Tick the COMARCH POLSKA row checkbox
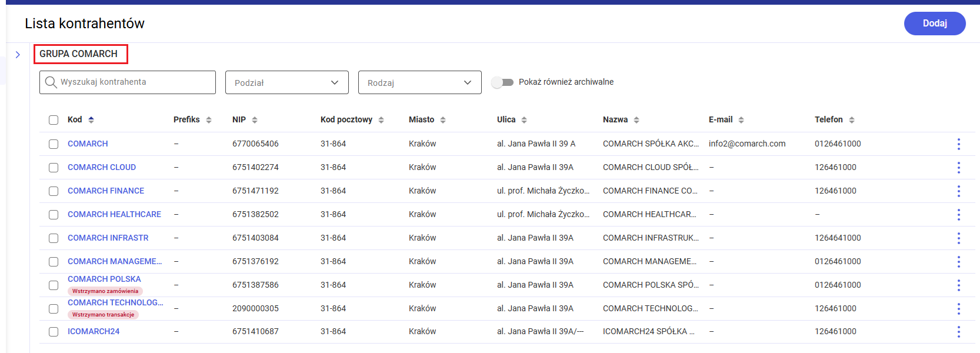Image resolution: width=980 pixels, height=353 pixels. click(54, 285)
